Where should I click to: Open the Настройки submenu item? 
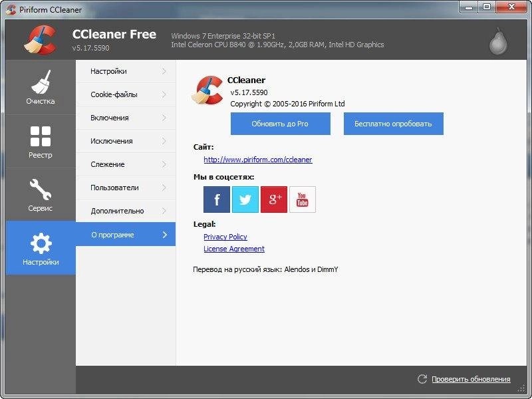pyautogui.click(x=126, y=71)
